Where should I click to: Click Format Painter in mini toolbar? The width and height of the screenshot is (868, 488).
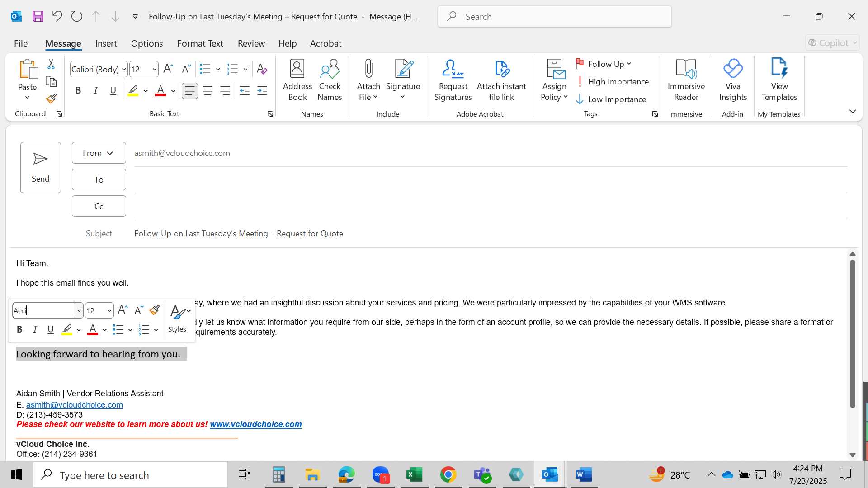154,310
